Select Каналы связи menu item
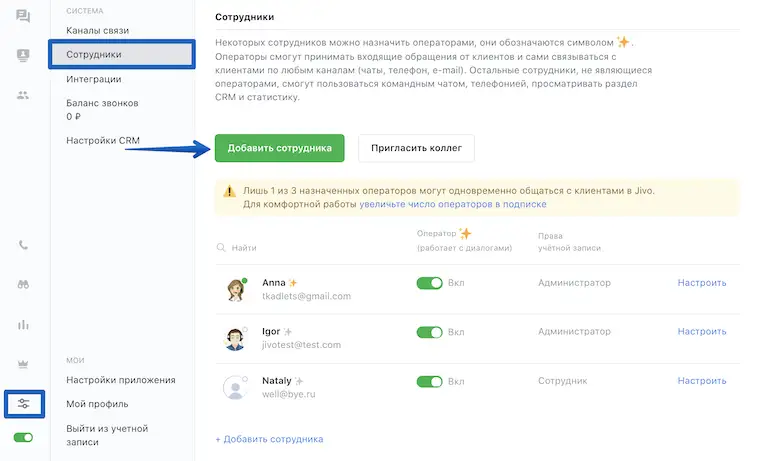 click(x=97, y=30)
